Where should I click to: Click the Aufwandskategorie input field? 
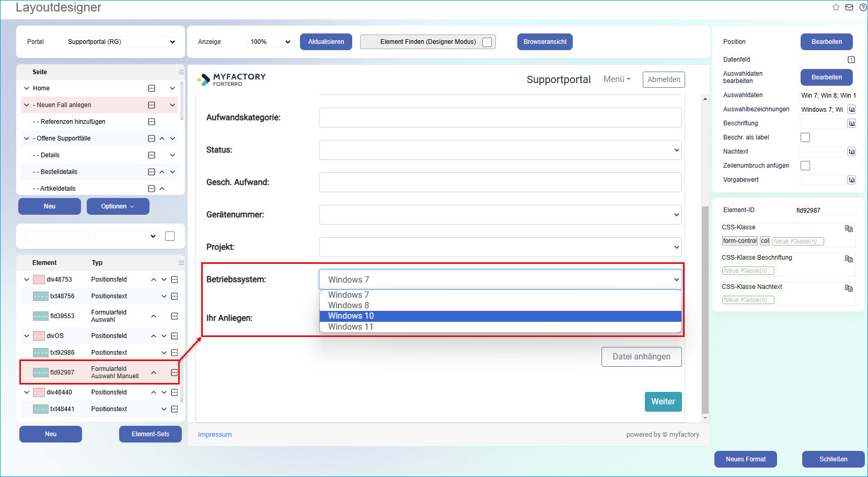pyautogui.click(x=500, y=118)
